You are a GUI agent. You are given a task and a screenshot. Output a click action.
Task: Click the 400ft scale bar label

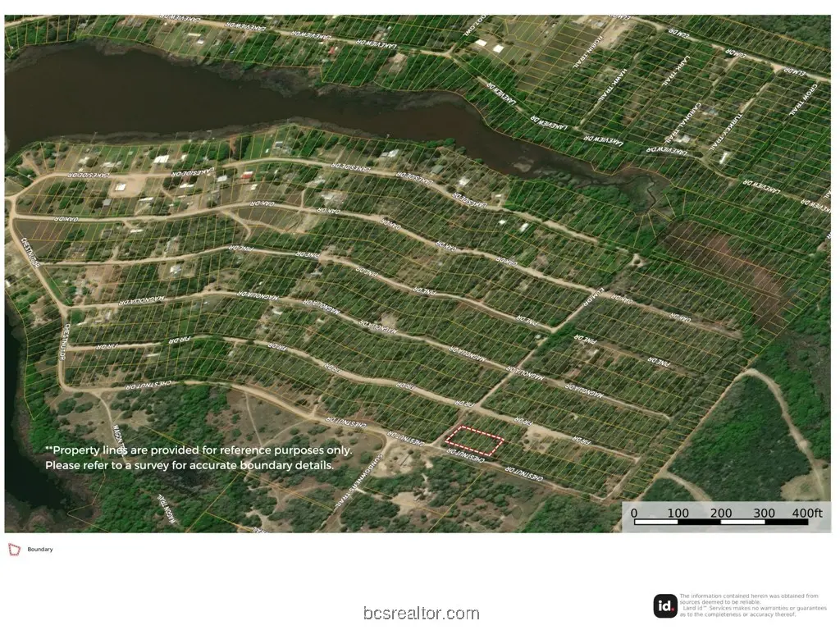[x=807, y=513]
